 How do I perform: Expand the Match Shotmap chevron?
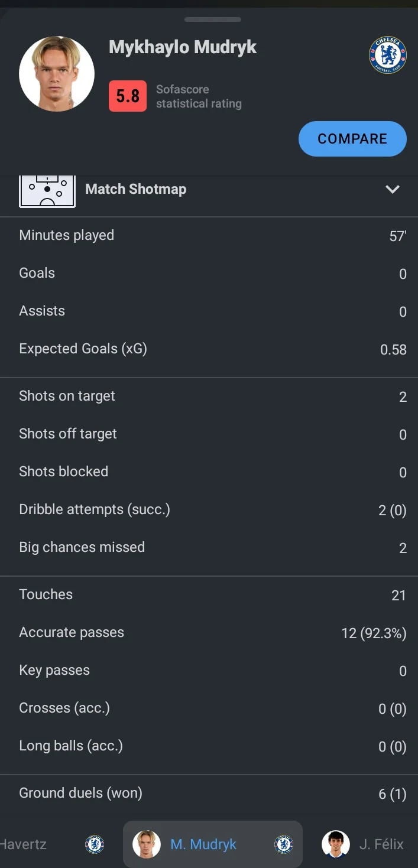[x=393, y=190]
